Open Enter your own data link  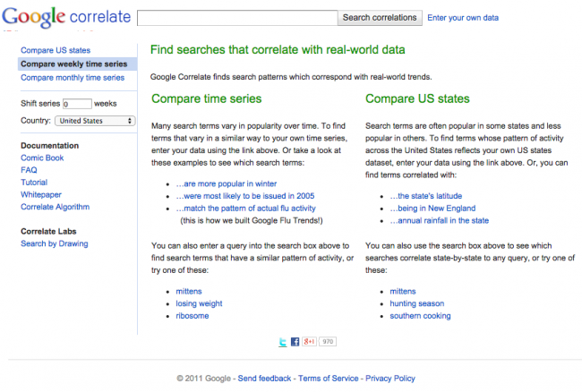pyautogui.click(x=463, y=18)
